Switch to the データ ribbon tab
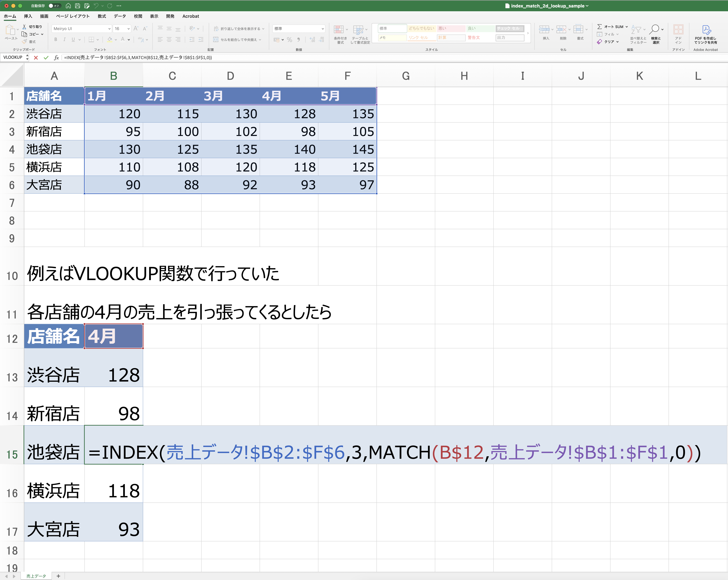The width and height of the screenshot is (728, 580). click(x=120, y=16)
